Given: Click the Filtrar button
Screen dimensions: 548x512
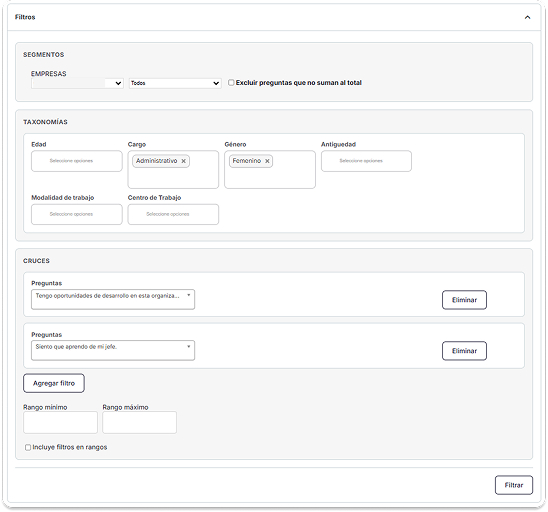Looking at the screenshot, I should click(x=514, y=485).
